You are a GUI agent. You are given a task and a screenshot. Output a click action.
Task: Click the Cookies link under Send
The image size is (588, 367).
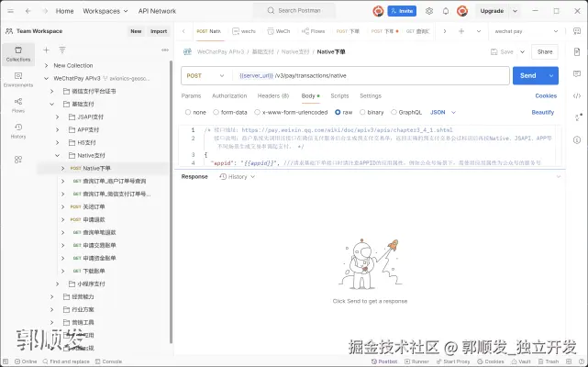coord(546,96)
